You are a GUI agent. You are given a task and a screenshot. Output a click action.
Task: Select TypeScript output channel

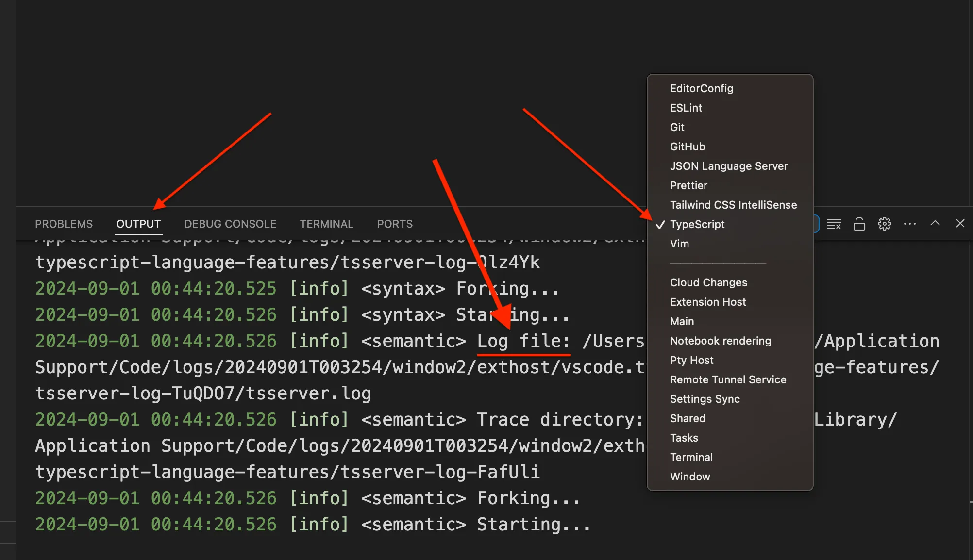pos(697,224)
